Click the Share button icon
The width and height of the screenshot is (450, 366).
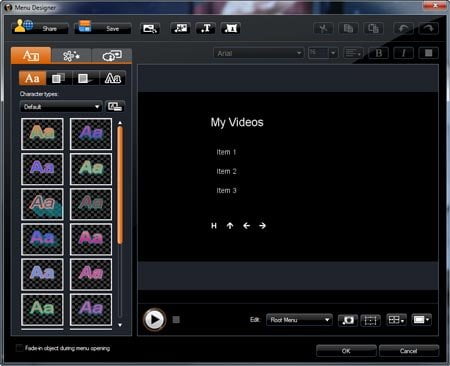(x=23, y=26)
